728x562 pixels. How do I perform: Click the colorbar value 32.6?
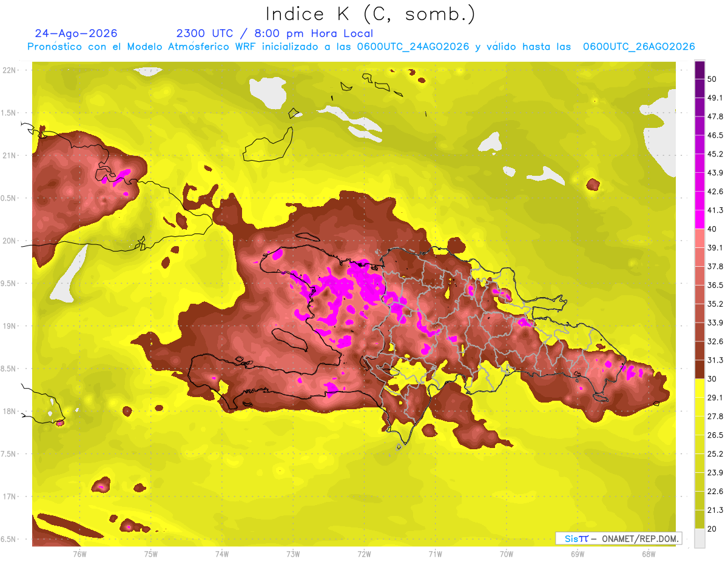(x=715, y=341)
